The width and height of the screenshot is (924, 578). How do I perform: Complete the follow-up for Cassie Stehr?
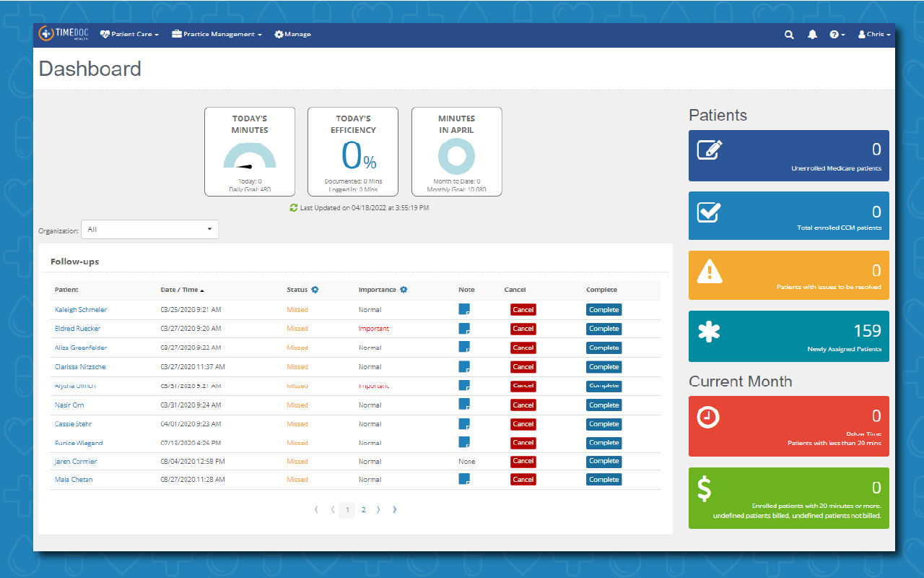coord(603,423)
